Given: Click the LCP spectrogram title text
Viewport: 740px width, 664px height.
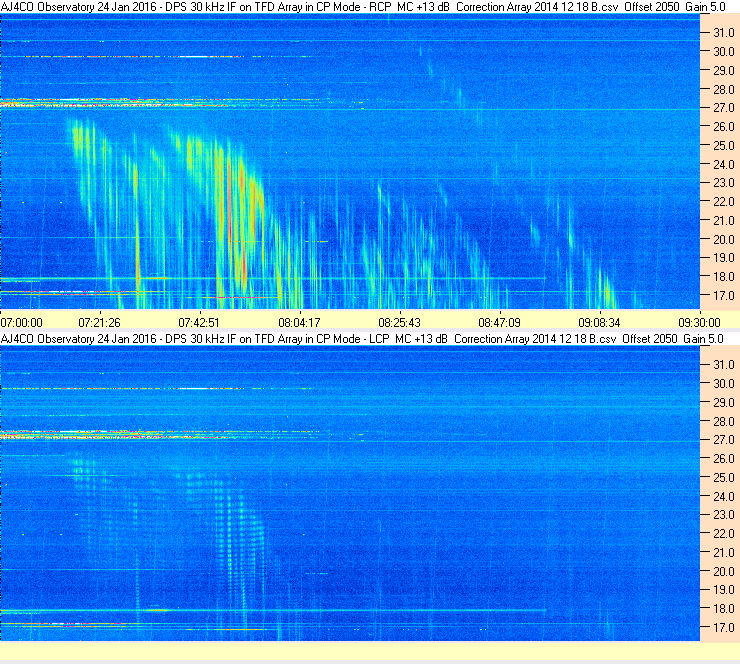Looking at the screenshot, I should [362, 339].
